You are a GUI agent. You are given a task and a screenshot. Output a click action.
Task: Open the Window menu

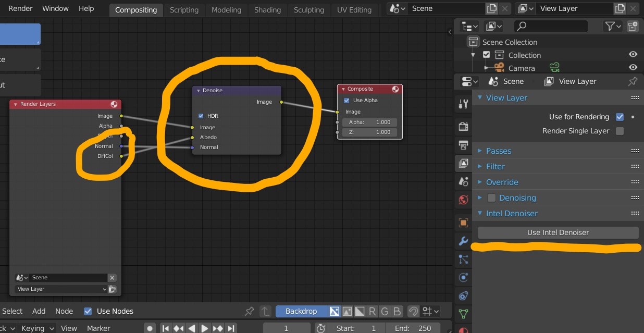tap(55, 8)
